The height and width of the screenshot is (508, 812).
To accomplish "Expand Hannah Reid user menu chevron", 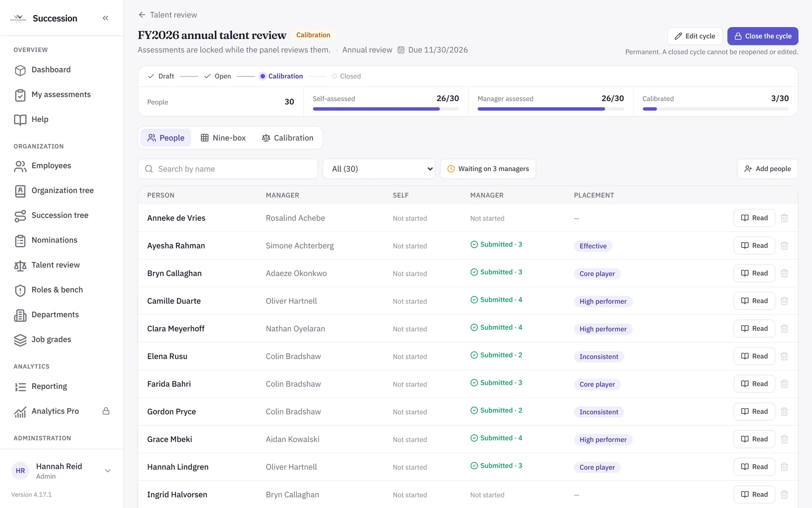I will pyautogui.click(x=108, y=471).
